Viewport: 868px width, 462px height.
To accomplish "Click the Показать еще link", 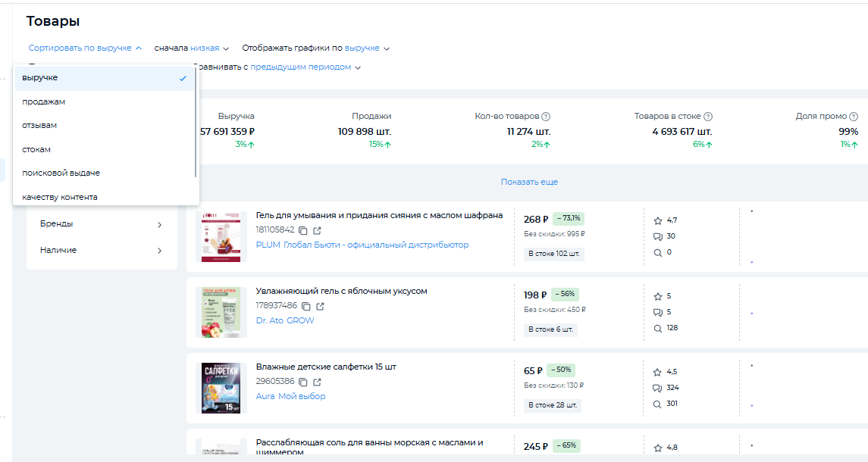I will click(x=528, y=183).
